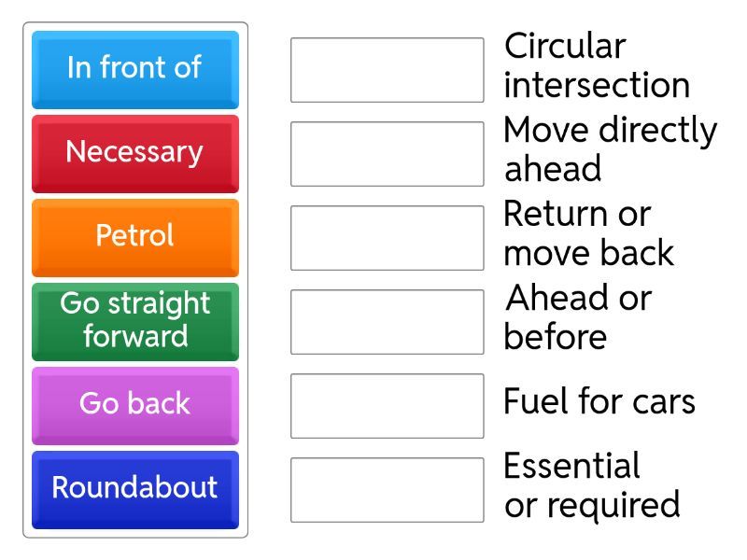
Task: Select the answer box for "Move directly ahead"
Action: coord(387,154)
